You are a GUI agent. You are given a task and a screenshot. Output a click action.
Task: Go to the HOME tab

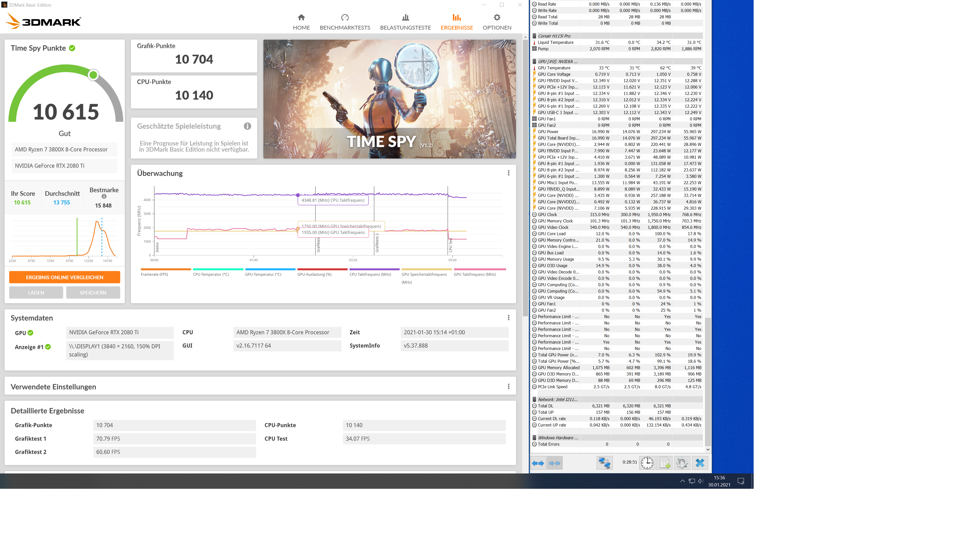[x=301, y=22]
